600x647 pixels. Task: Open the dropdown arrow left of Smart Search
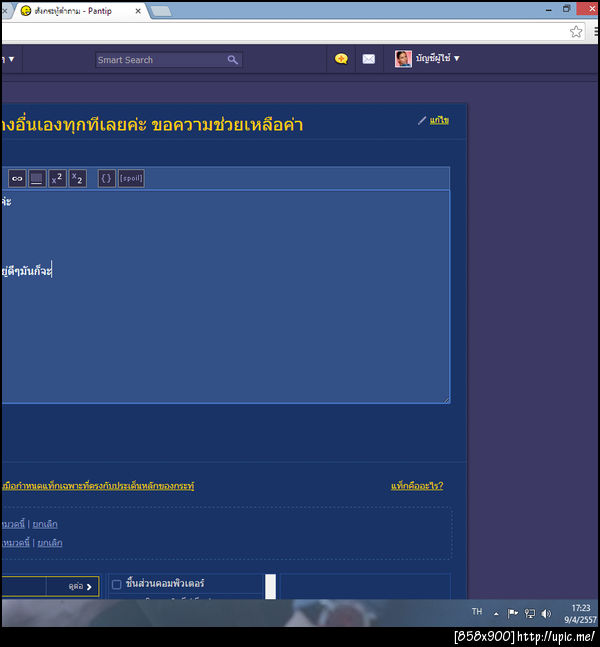[x=11, y=59]
